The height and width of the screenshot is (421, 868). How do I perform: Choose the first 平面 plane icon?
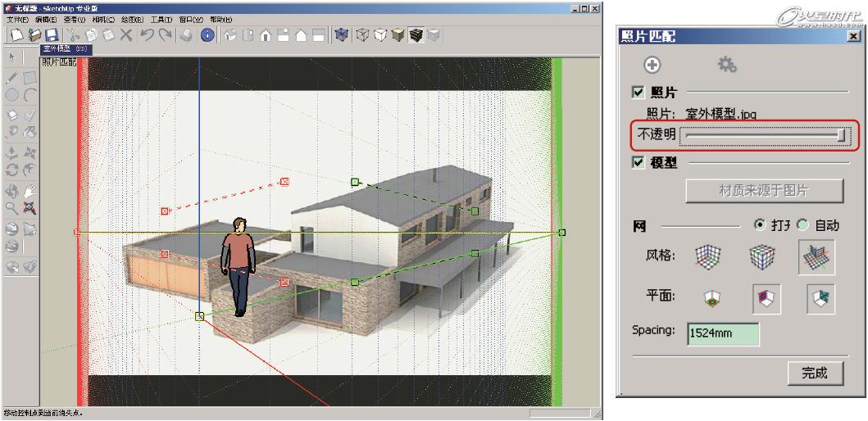(x=712, y=299)
